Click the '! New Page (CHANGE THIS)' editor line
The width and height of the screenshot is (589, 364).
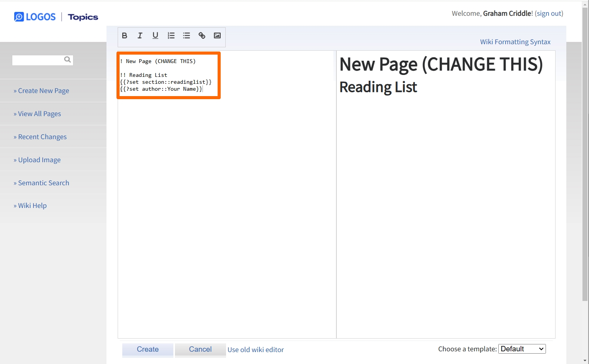tap(158, 61)
